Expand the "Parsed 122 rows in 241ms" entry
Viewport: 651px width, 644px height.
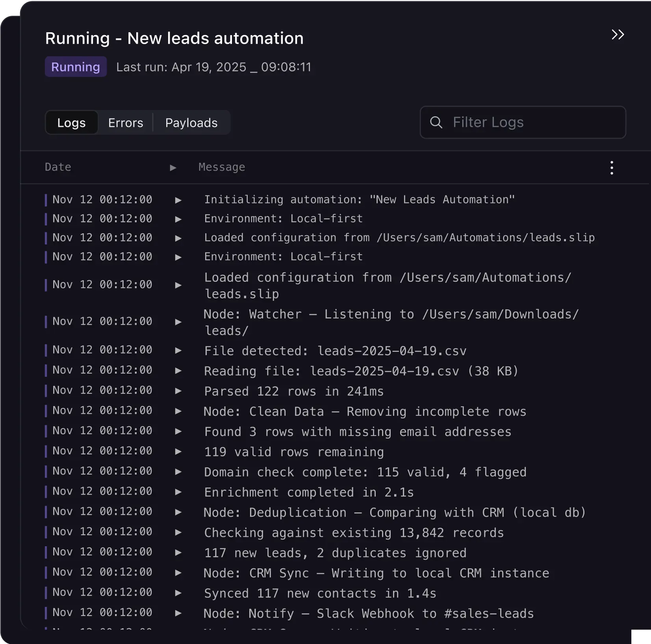pos(178,391)
